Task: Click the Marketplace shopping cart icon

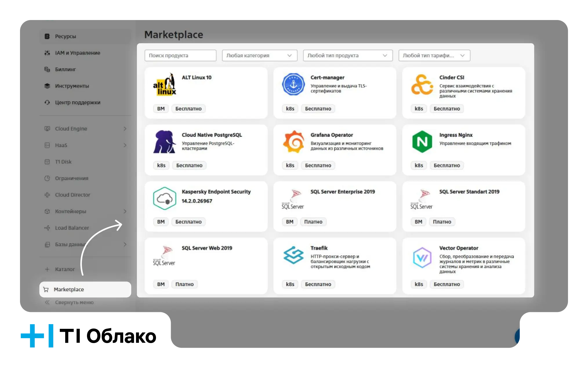Action: 46,289
